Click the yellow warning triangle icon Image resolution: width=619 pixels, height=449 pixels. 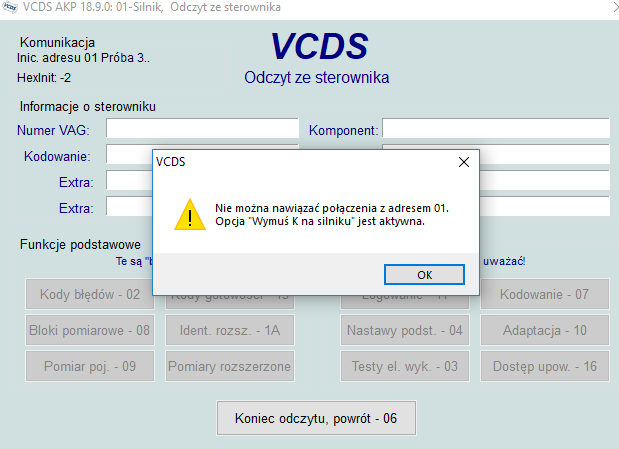click(190, 215)
